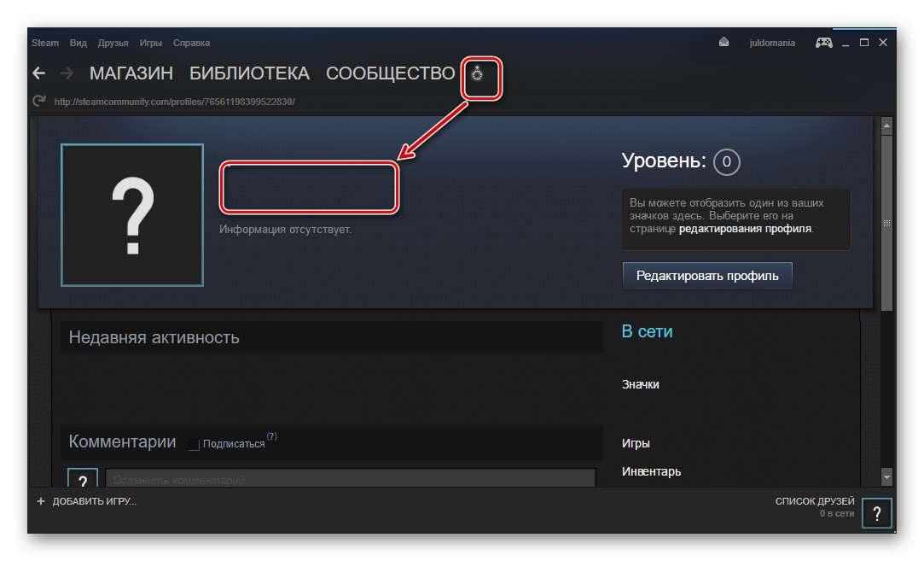Open the Вид menu
Image resolution: width=924 pixels, height=561 pixels.
pos(78,43)
